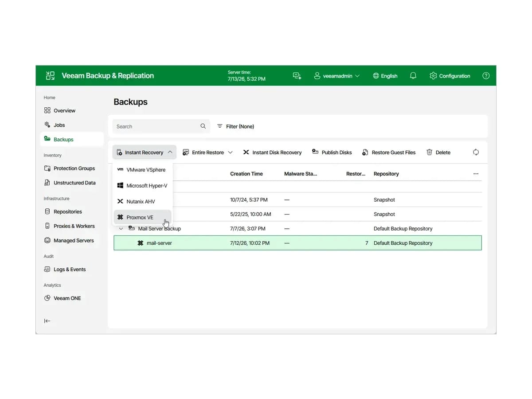Open the Filter (None) menu
The width and height of the screenshot is (532, 399).
coord(235,126)
